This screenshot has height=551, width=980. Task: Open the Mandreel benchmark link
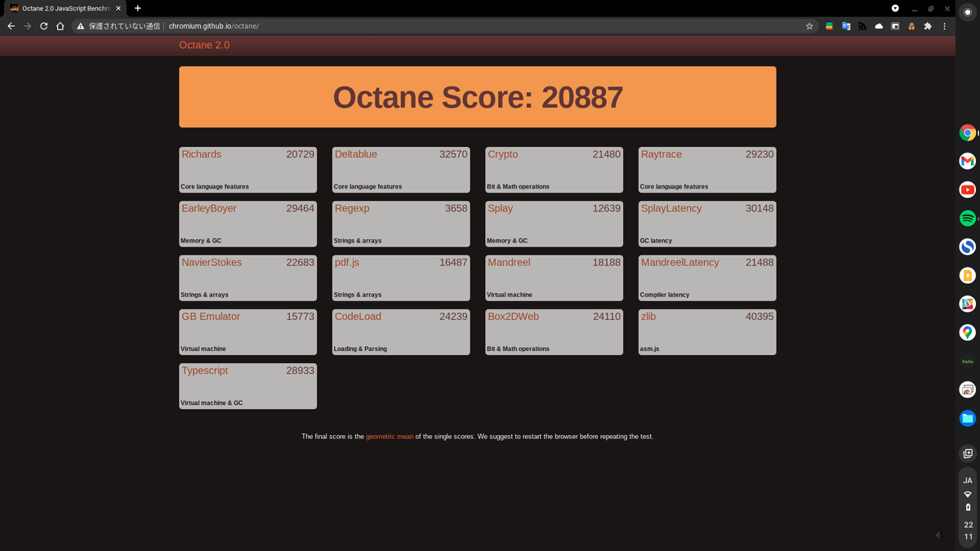[509, 262]
